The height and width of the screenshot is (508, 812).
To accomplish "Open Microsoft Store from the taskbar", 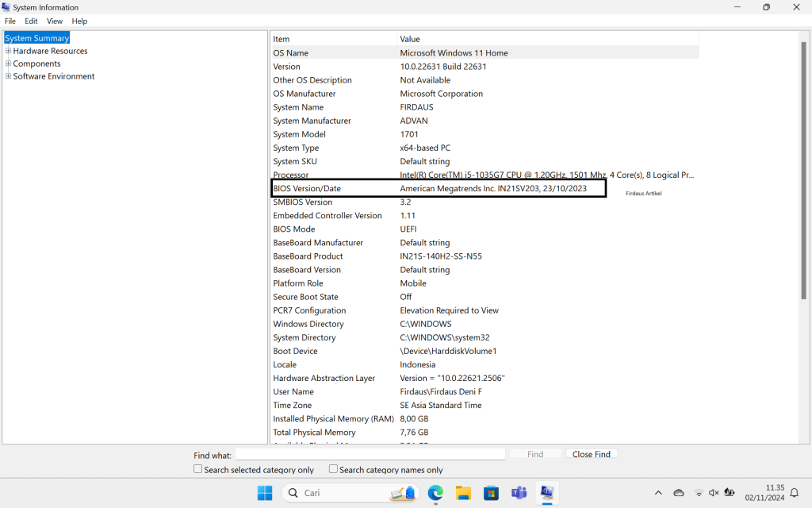I will click(491, 493).
